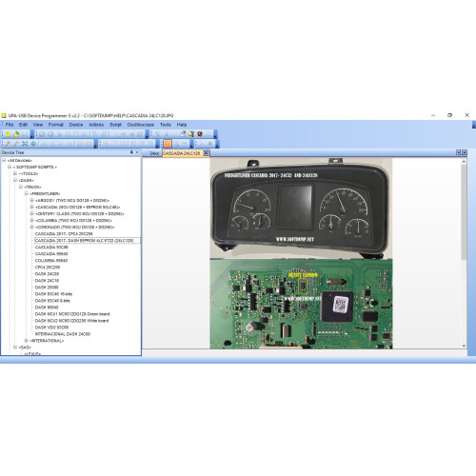Click the green round arrow toolbar icon
The width and height of the screenshot is (476, 476).
[33, 144]
